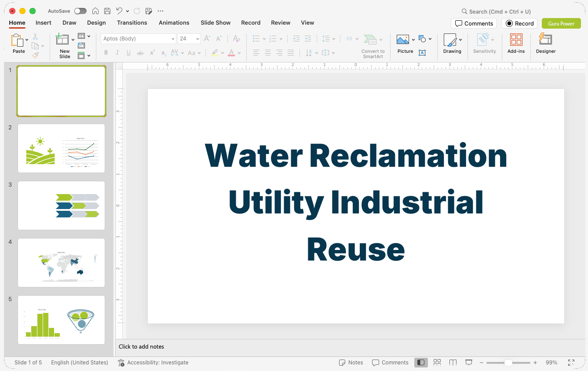
Task: Open the Animations tab
Action: [x=174, y=22]
